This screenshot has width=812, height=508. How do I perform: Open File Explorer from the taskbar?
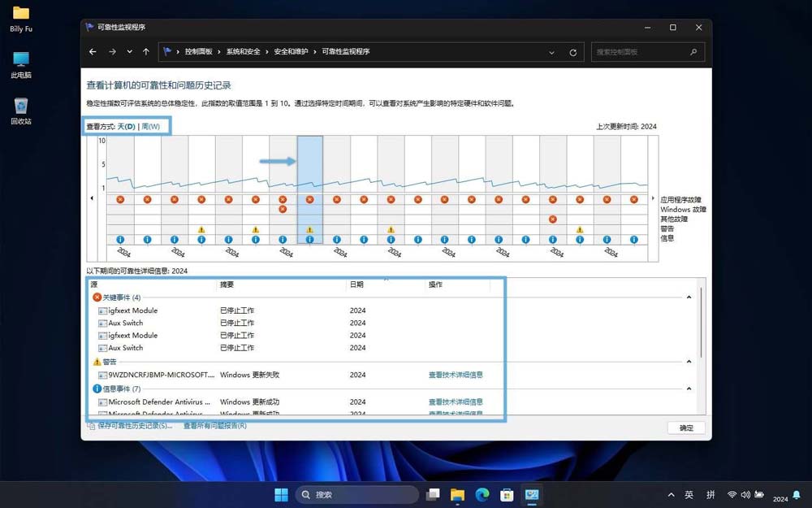[457, 494]
